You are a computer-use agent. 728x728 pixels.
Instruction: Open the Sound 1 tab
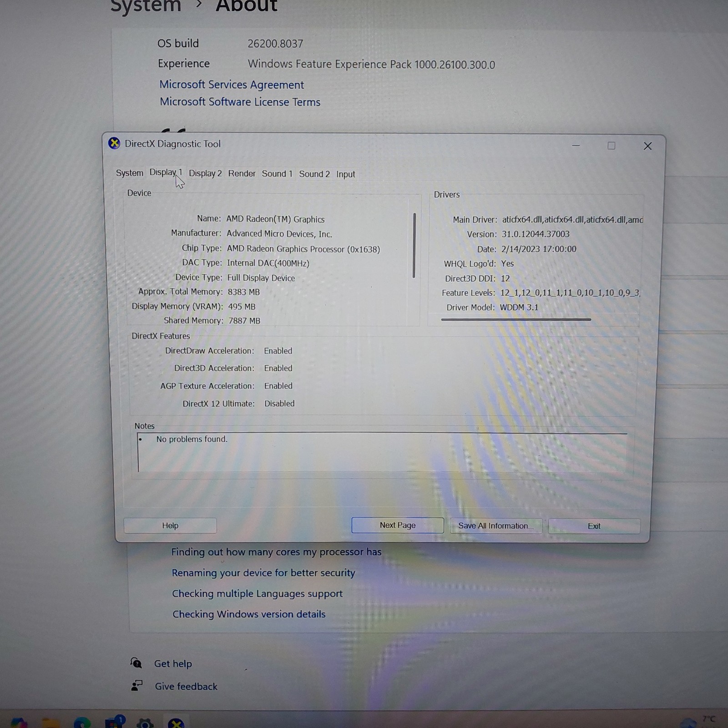[x=277, y=174]
